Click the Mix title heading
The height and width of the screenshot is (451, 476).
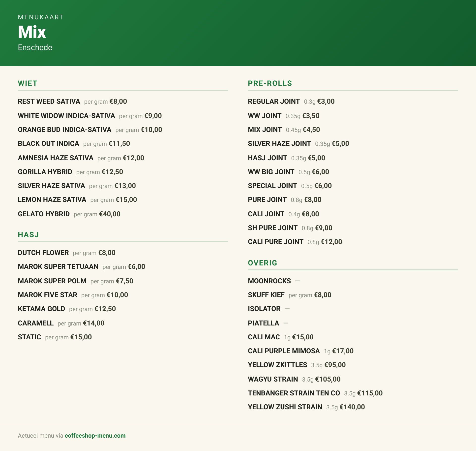pos(32,32)
